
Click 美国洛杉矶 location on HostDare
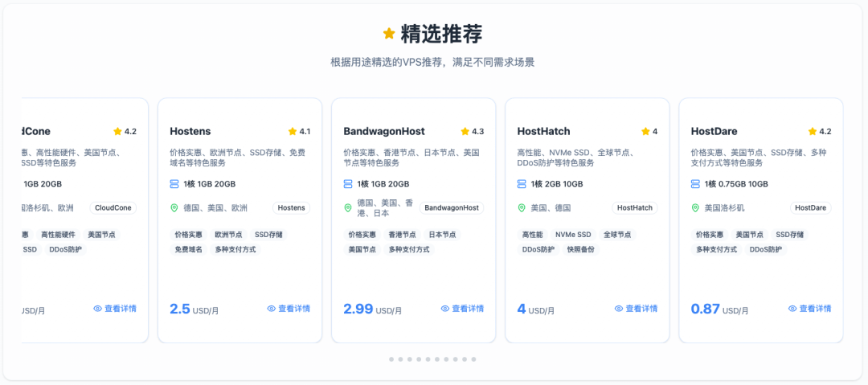coord(725,208)
